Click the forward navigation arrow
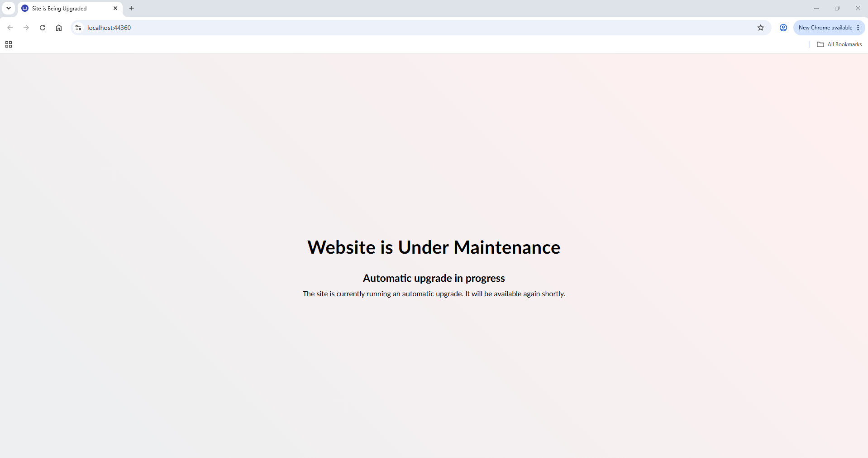 coord(26,28)
